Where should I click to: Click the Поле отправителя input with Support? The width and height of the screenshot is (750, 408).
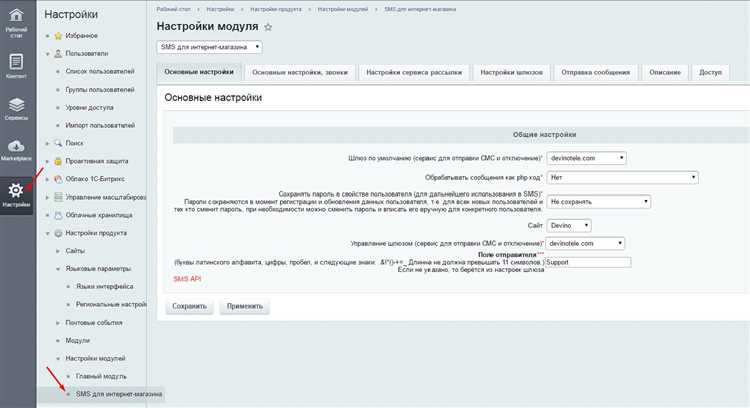coord(588,262)
